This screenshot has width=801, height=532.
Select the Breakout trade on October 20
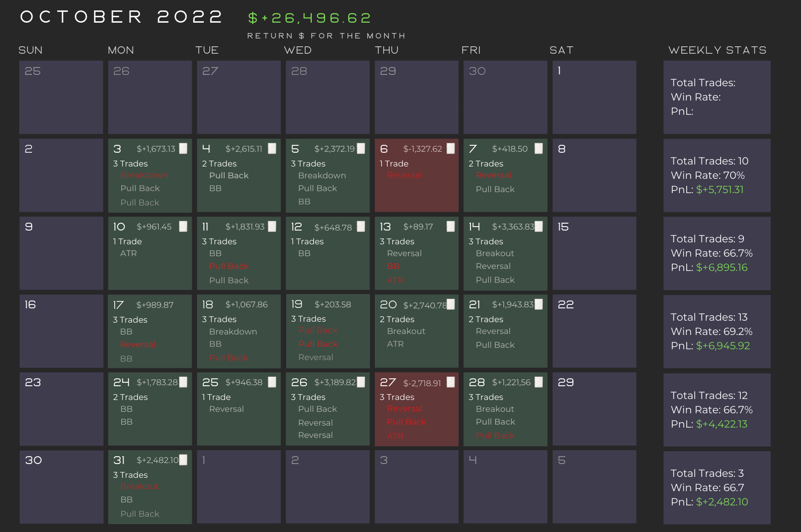point(406,331)
